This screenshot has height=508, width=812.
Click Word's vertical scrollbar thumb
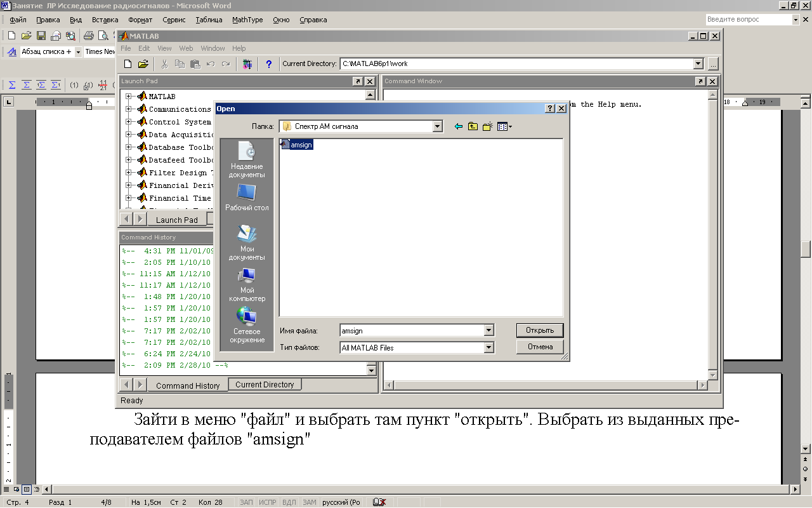(806, 248)
